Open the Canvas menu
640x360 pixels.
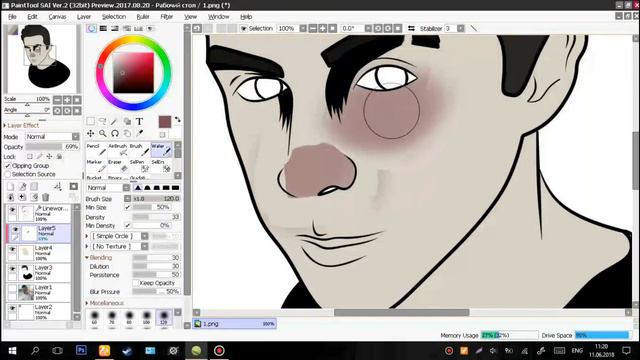click(57, 17)
